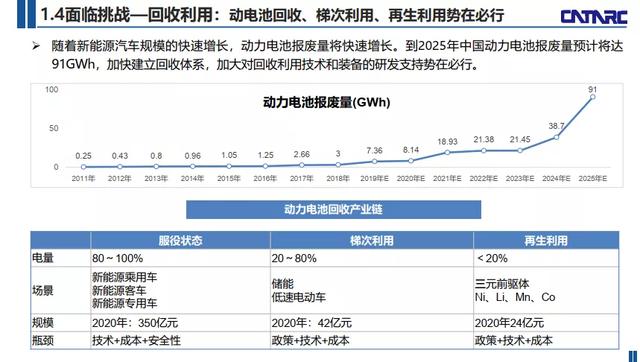Click the 2018年 marker labeled 3
This screenshot has width=640, height=362.
338,164
